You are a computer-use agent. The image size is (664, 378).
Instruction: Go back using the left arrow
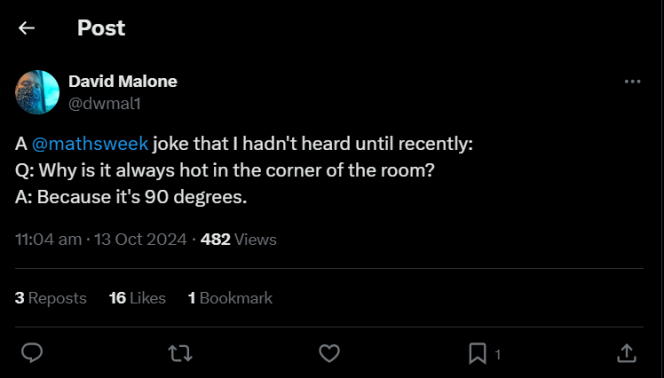tap(26, 28)
